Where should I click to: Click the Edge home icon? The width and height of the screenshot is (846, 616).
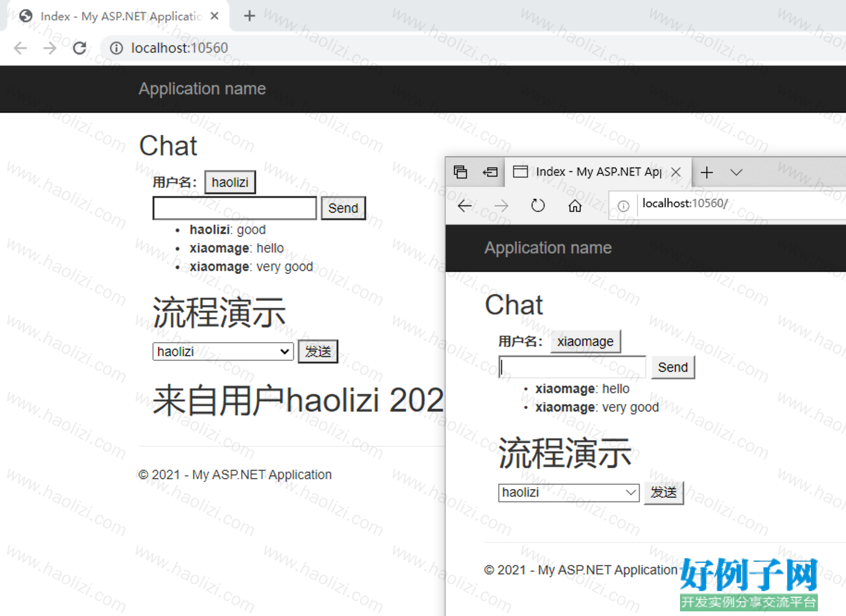click(x=575, y=205)
